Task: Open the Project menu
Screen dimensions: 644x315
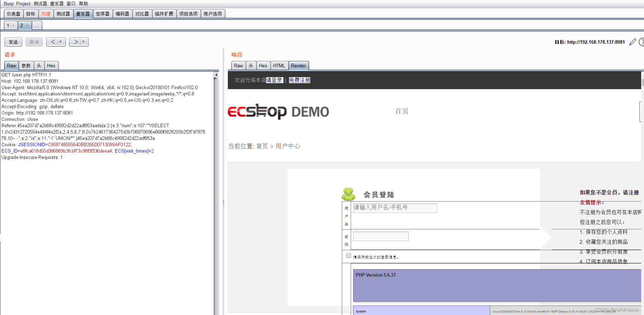Action: point(23,4)
